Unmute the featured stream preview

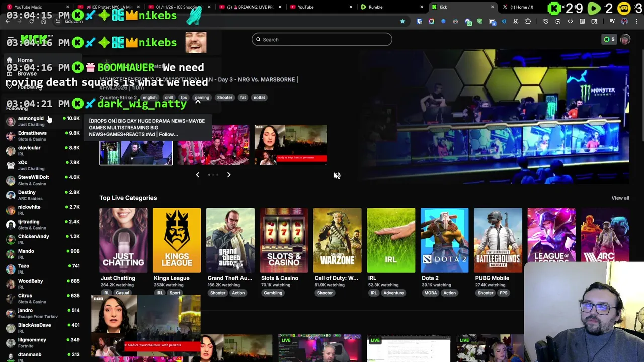coord(337,175)
